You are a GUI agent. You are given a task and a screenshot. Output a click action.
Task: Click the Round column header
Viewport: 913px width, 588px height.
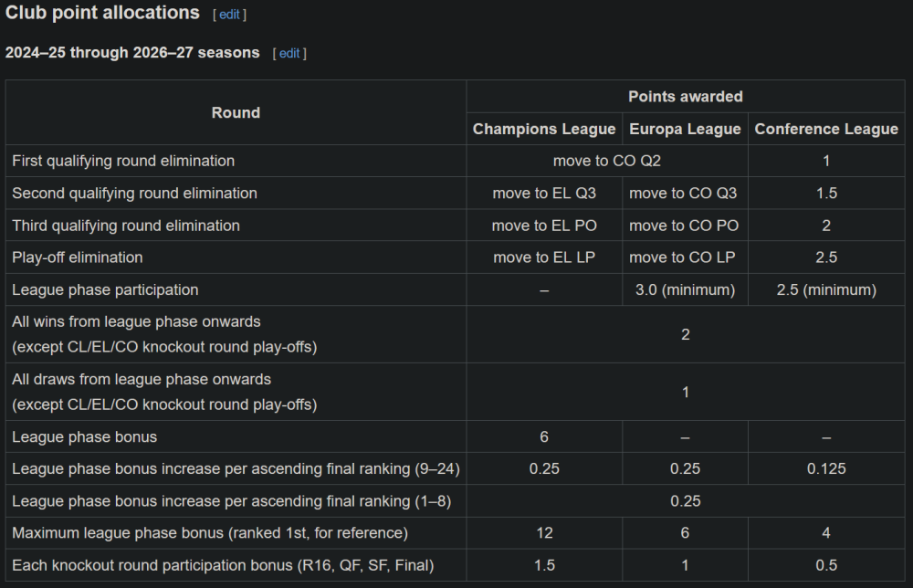[236, 112]
